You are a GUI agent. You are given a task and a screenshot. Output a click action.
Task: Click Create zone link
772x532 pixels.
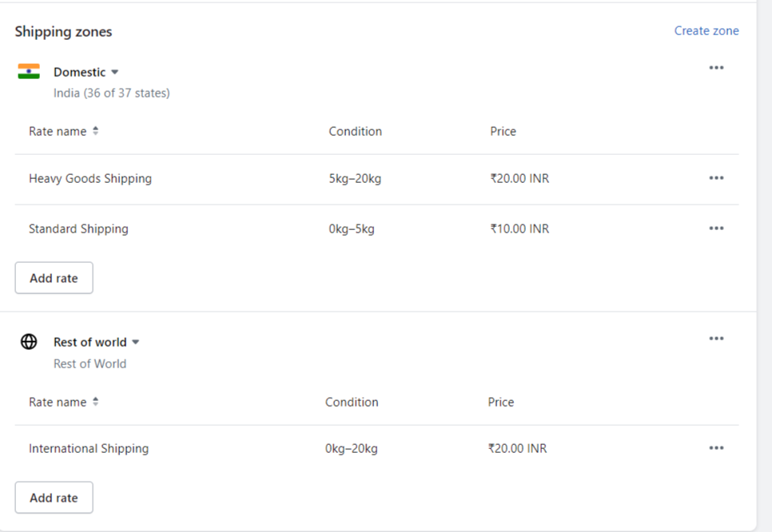click(706, 31)
